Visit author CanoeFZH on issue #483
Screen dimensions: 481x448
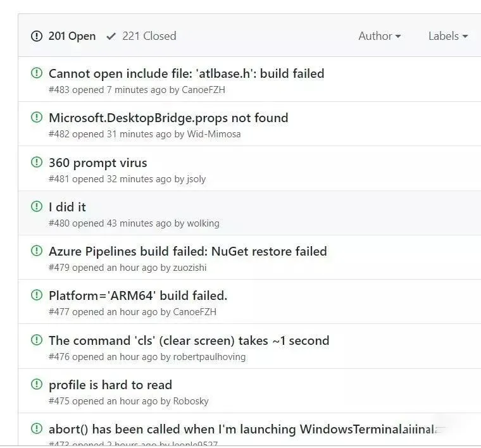pos(203,90)
